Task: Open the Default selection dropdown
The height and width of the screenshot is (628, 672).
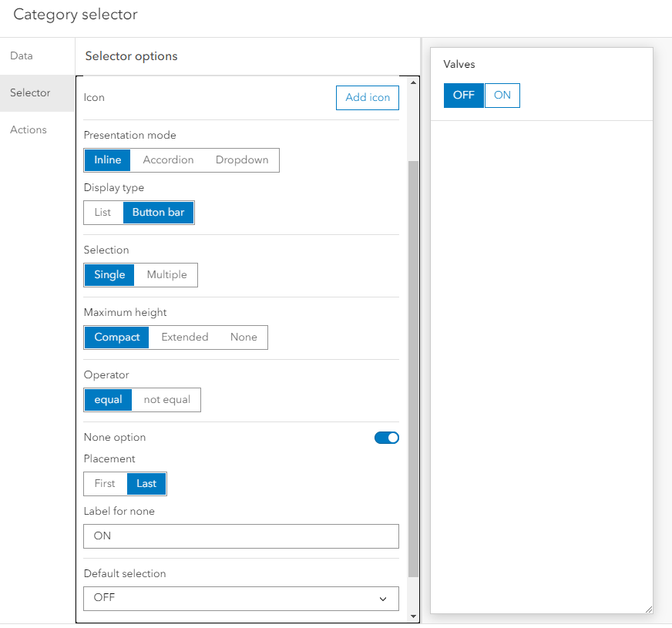Action: point(241,599)
